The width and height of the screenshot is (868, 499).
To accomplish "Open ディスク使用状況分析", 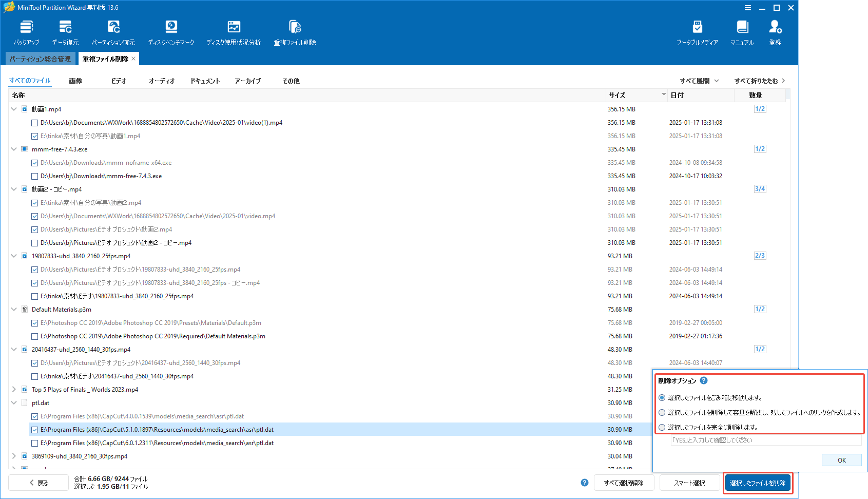I will click(234, 32).
